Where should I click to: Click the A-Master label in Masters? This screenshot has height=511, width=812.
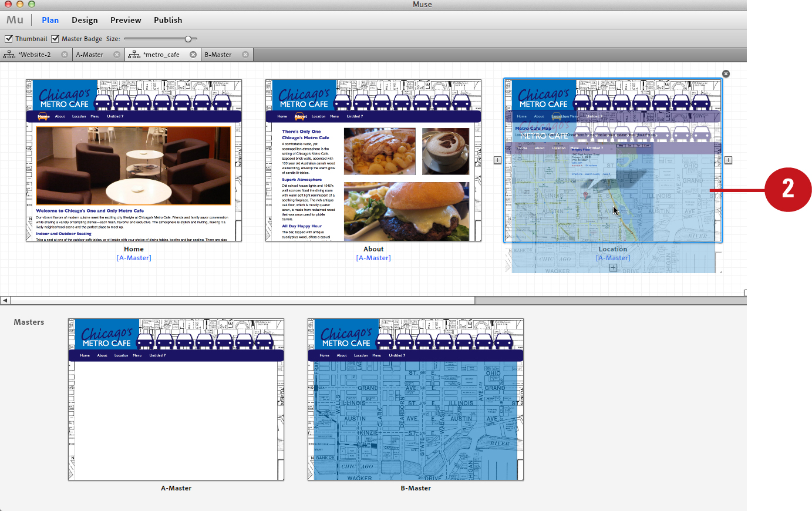pos(176,488)
